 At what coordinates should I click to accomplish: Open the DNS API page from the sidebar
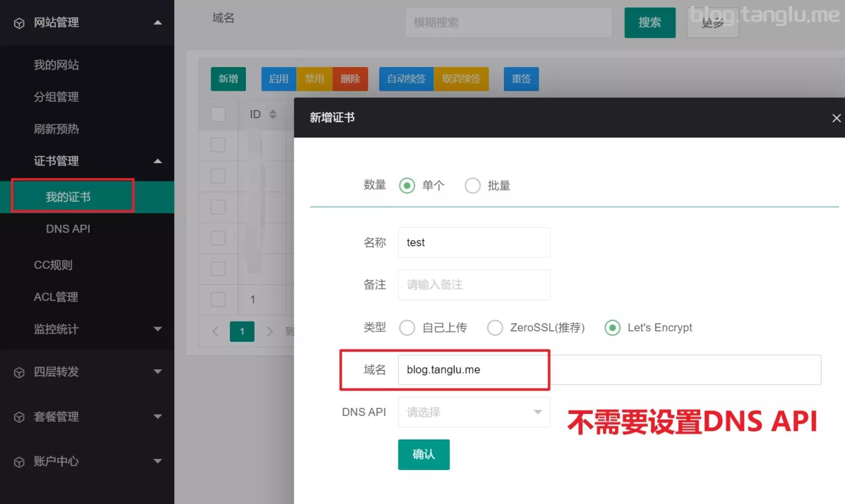click(68, 229)
